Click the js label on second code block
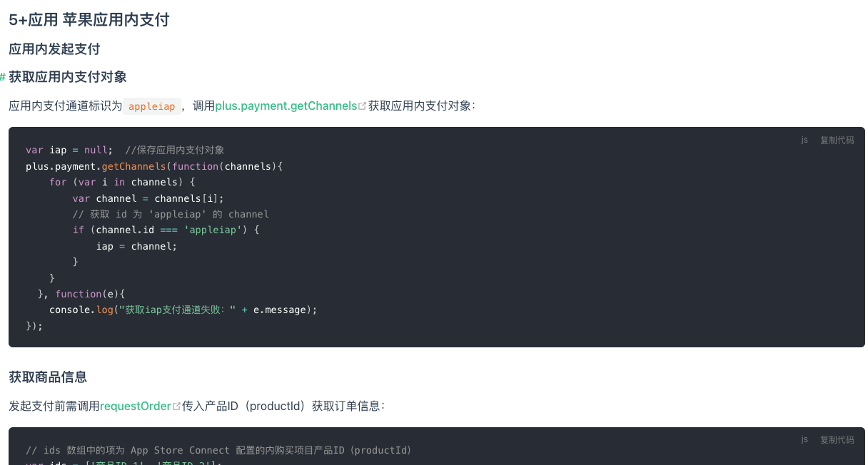The image size is (868, 465). (804, 439)
